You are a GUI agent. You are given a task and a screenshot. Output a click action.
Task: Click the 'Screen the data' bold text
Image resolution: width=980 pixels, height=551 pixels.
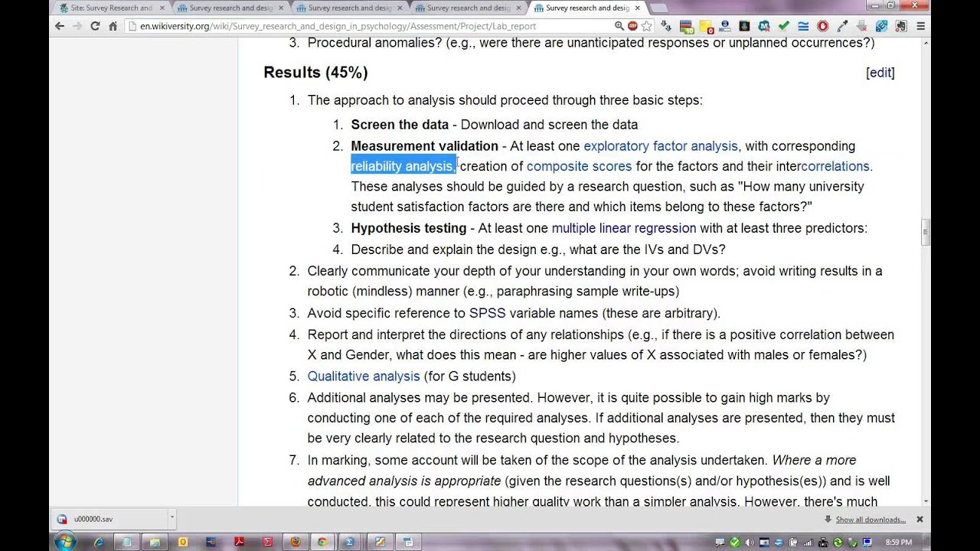tap(400, 125)
